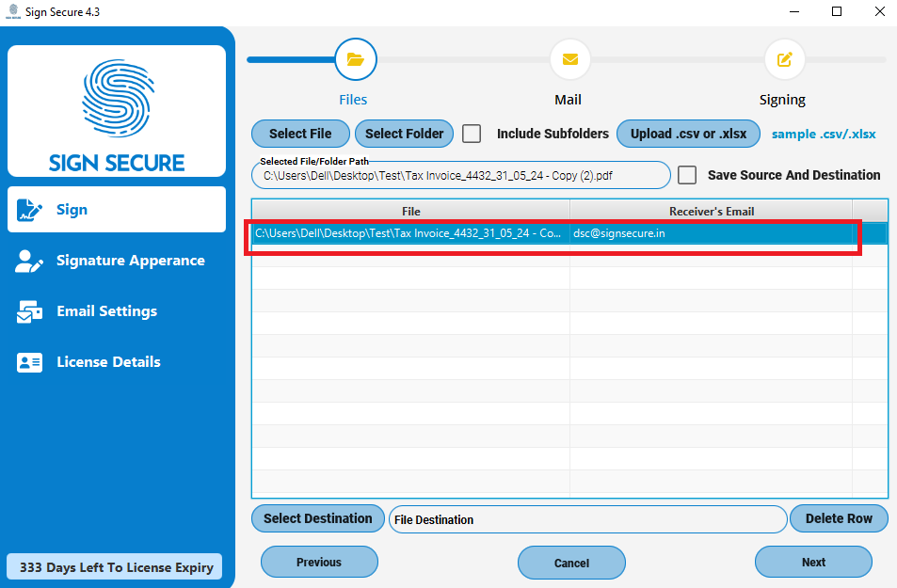The image size is (897, 588).
Task: Click the Email Settings envelope icon
Action: (x=29, y=311)
